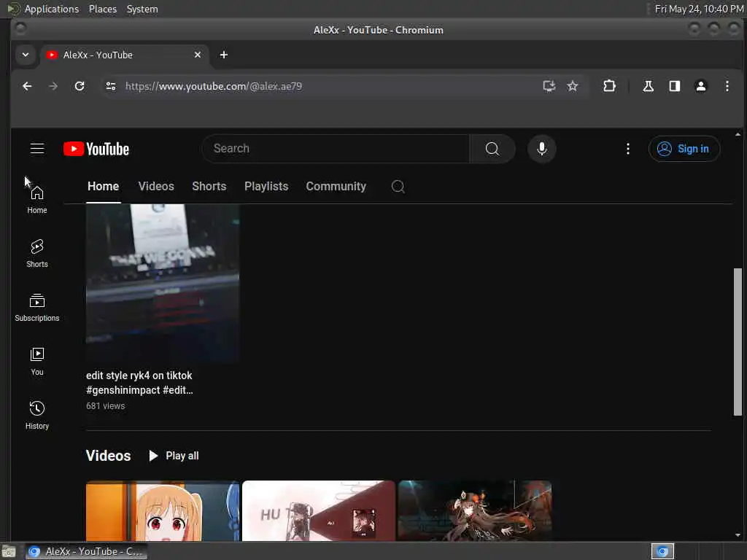The width and height of the screenshot is (747, 560).
Task: Click scrollbar up arrow
Action: [x=738, y=134]
